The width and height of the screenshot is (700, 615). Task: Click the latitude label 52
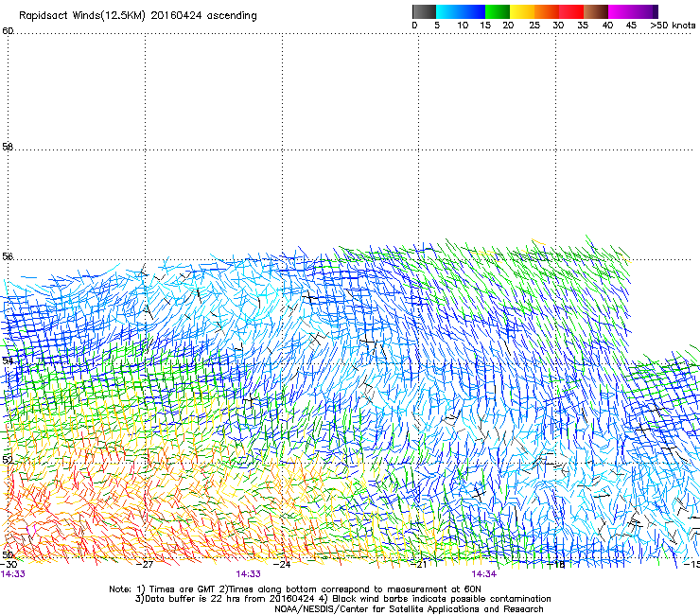click(x=8, y=460)
